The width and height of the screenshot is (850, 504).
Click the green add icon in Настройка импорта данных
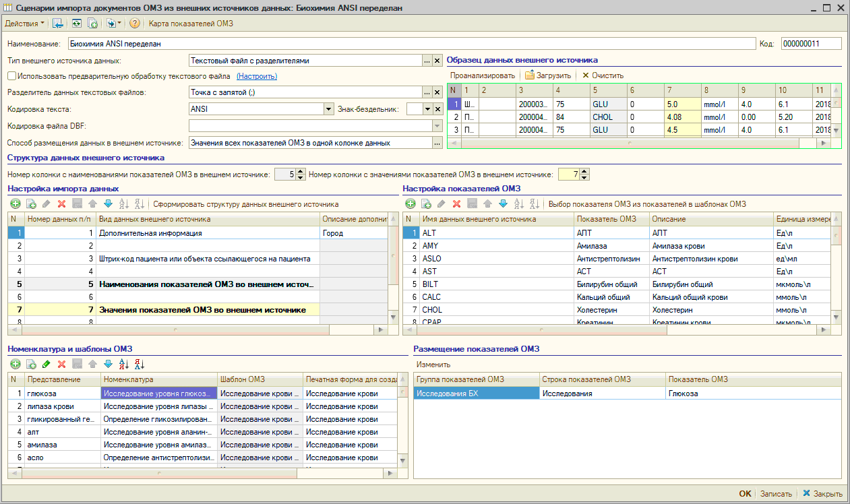pos(15,204)
